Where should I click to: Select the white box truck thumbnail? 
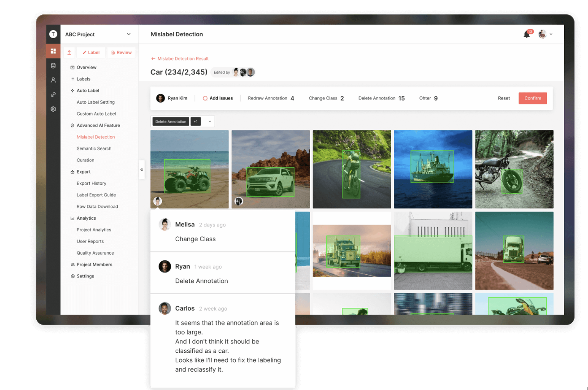[x=433, y=251]
